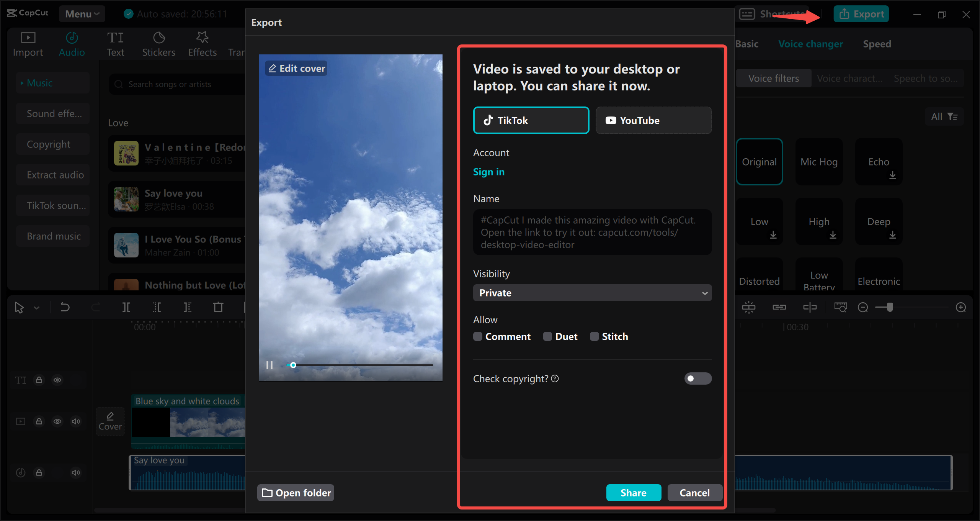Click the Name description text field
The image size is (980, 521).
[x=592, y=232]
